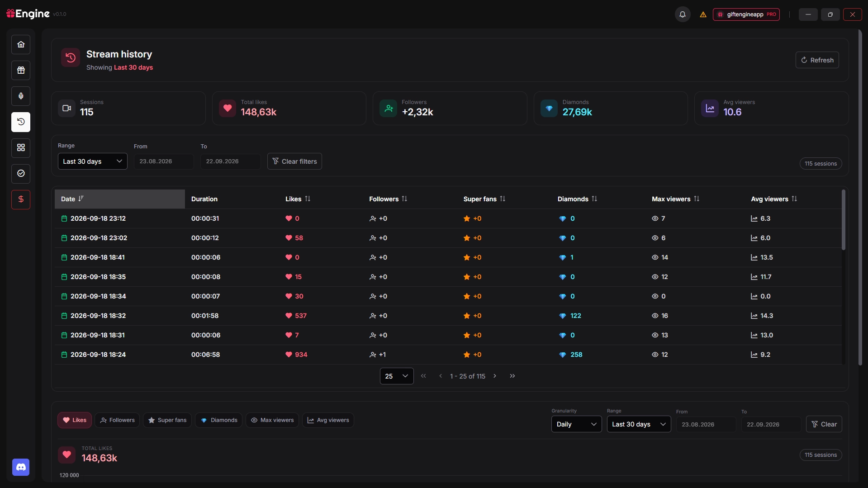The image size is (868, 488).
Task: Toggle the Date column sort order
Action: click(x=119, y=199)
